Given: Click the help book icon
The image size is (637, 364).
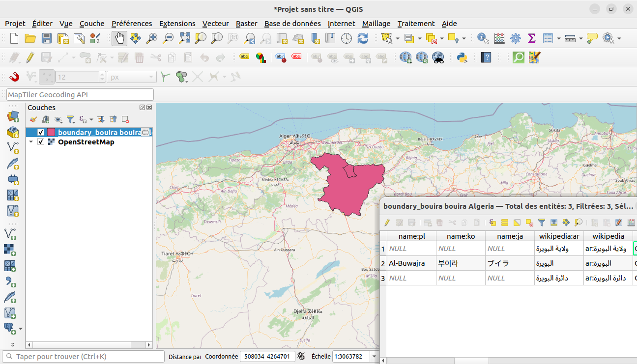Looking at the screenshot, I should click(486, 57).
